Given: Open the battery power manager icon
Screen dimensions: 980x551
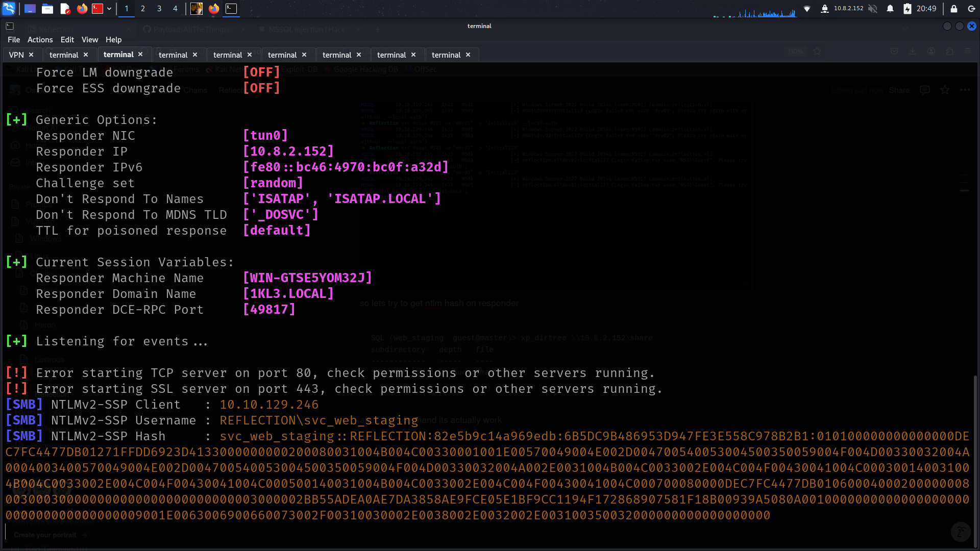Looking at the screenshot, I should click(x=907, y=9).
